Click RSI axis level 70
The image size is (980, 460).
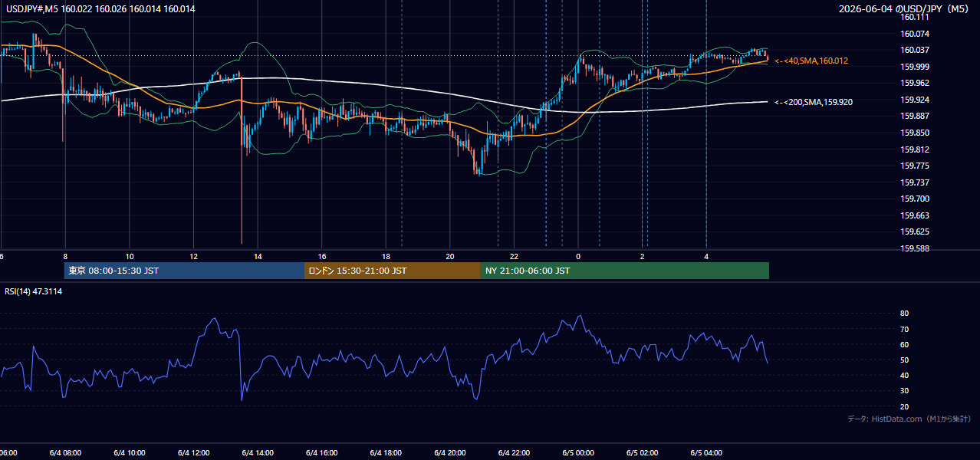pos(904,329)
